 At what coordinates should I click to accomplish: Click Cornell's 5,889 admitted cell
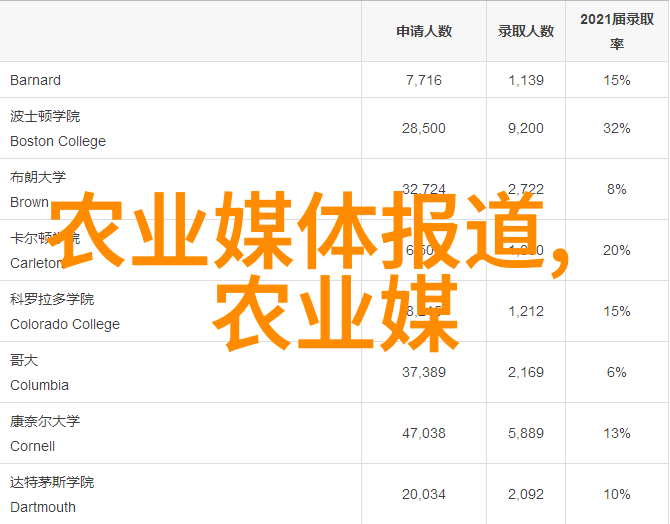525,433
